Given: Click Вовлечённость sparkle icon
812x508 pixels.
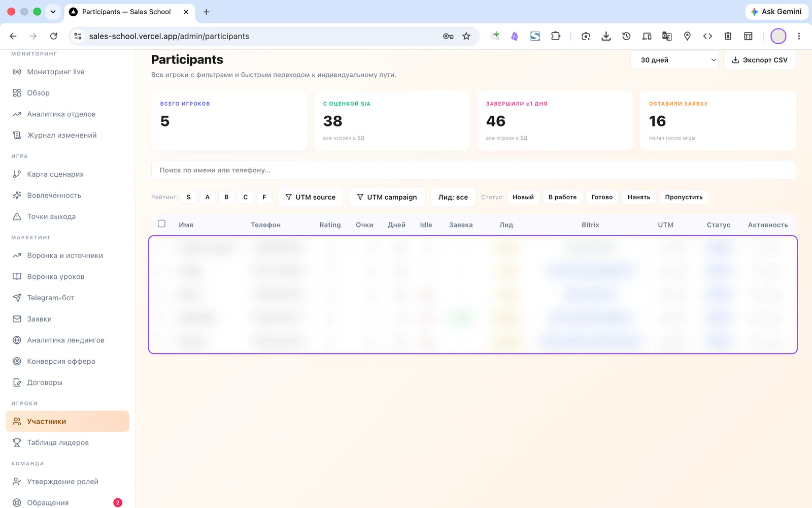Looking at the screenshot, I should click(17, 196).
